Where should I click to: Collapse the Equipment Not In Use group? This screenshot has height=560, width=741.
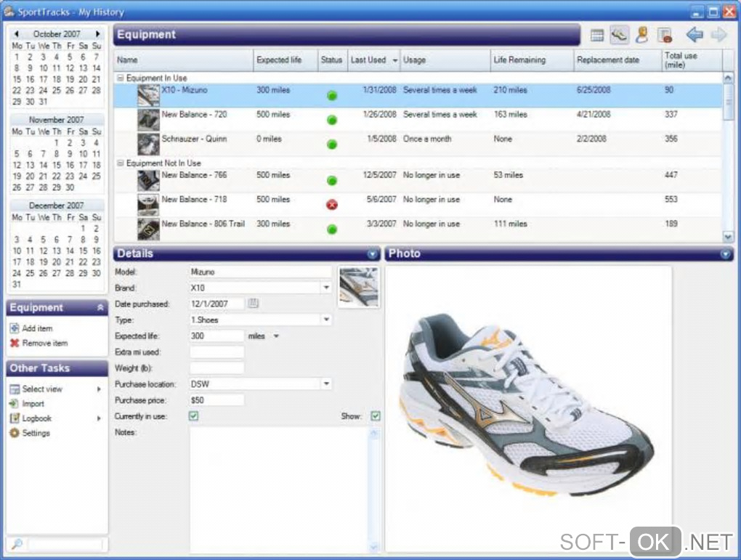click(120, 163)
